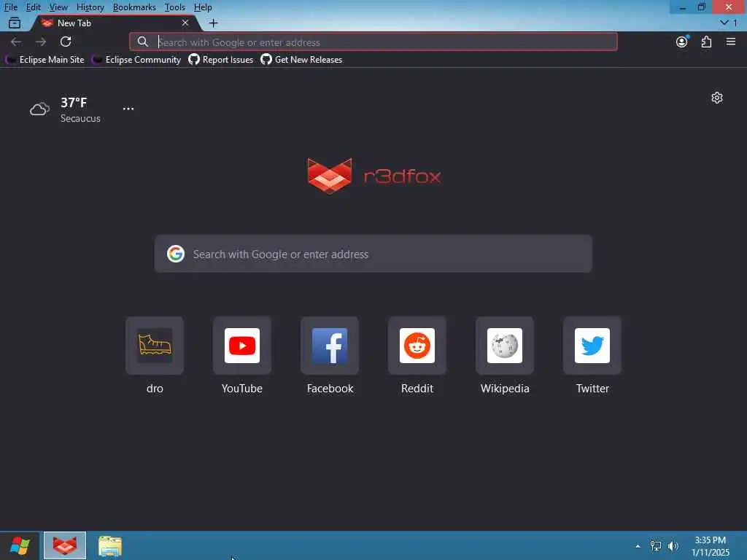
Task: Open the View menu
Action: [x=58, y=7]
